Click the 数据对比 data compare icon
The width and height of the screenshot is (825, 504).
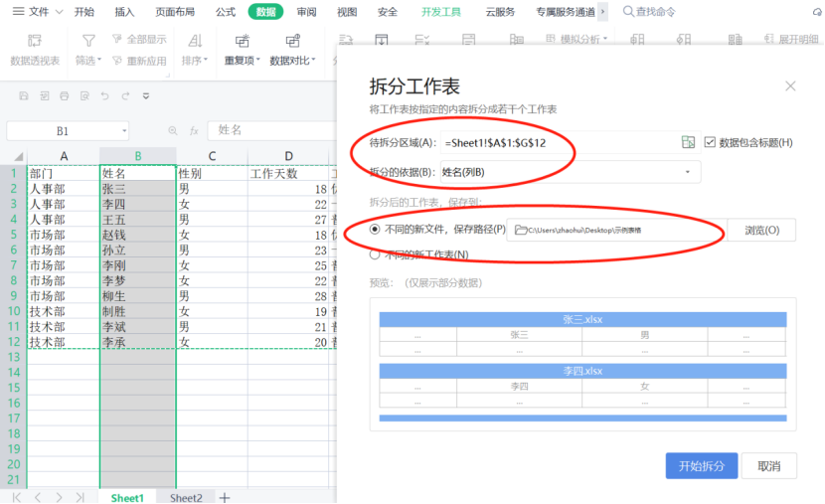pos(292,41)
